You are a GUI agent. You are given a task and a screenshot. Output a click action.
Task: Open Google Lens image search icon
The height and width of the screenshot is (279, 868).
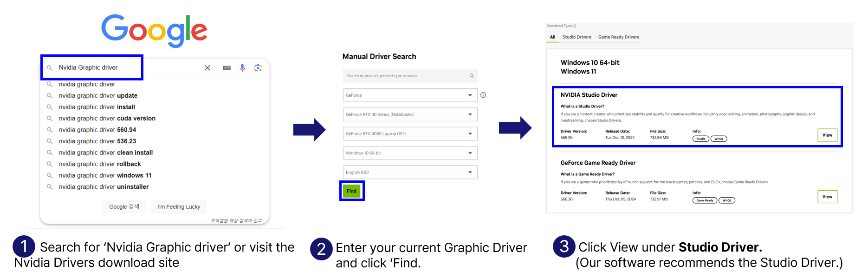pos(258,68)
